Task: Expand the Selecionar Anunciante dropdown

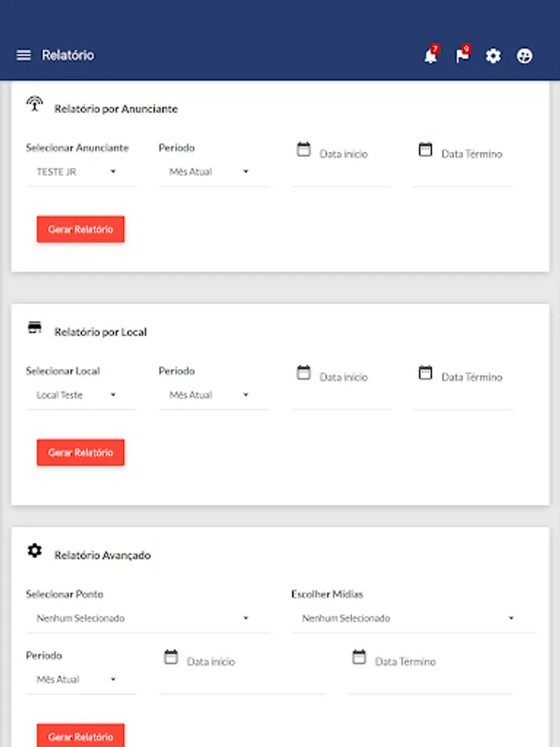Action: coord(80,172)
